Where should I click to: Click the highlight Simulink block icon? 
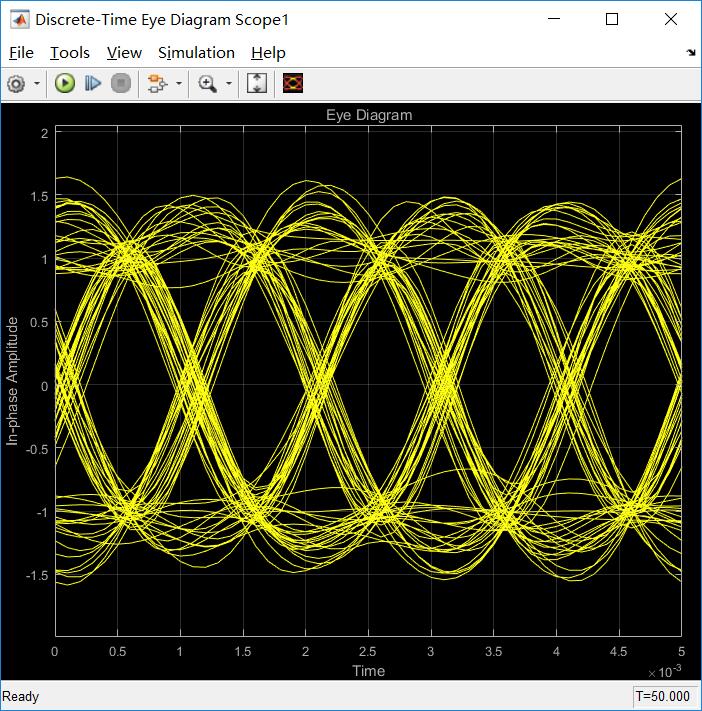point(157,84)
